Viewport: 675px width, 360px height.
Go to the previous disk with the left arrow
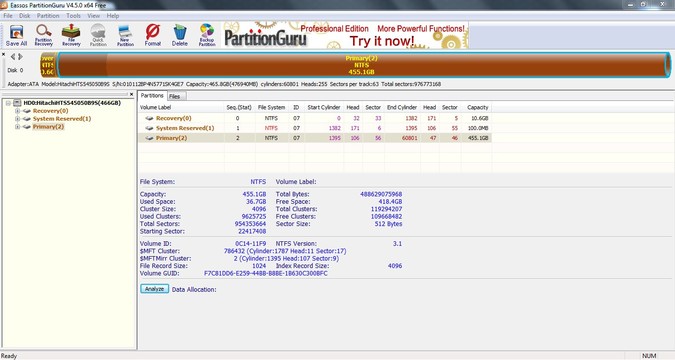point(12,57)
